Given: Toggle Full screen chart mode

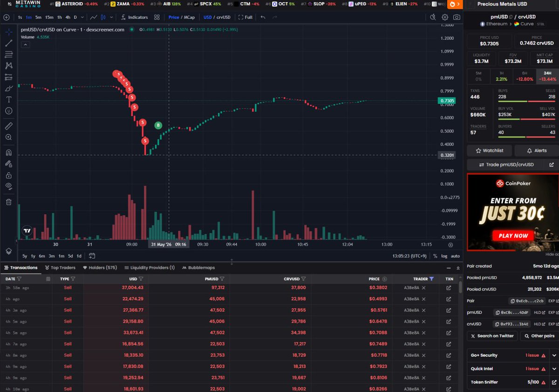Looking at the screenshot, I should (245, 17).
